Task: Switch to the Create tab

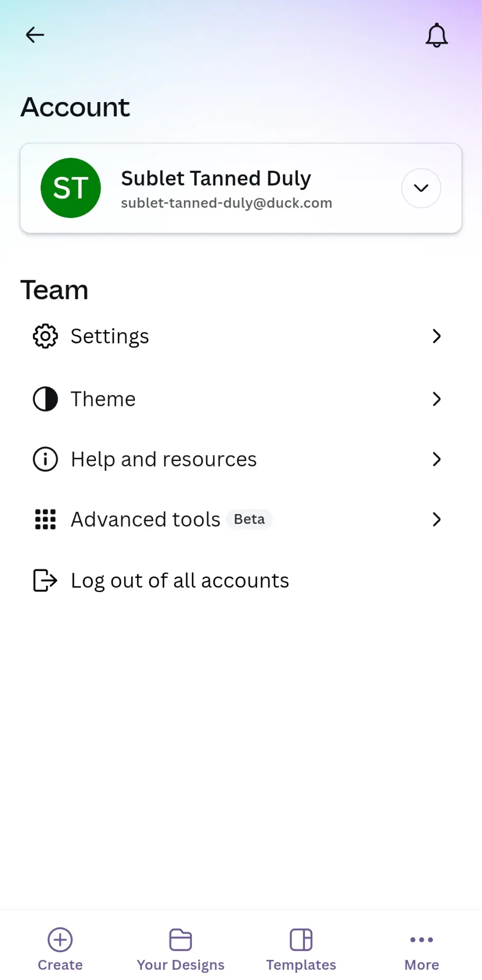Action: [x=60, y=949]
